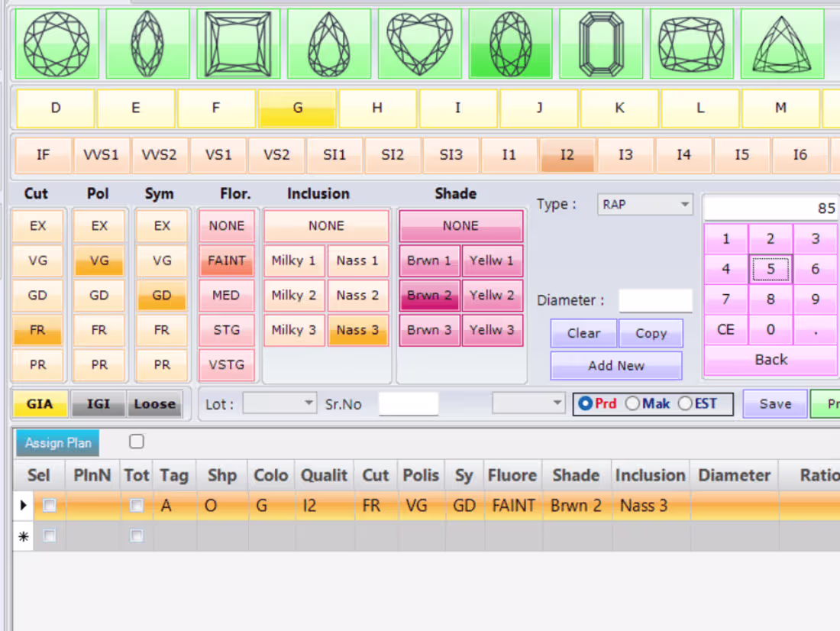Pick Brwn 2 shade
Screen dimensions: 840x631
tap(429, 296)
